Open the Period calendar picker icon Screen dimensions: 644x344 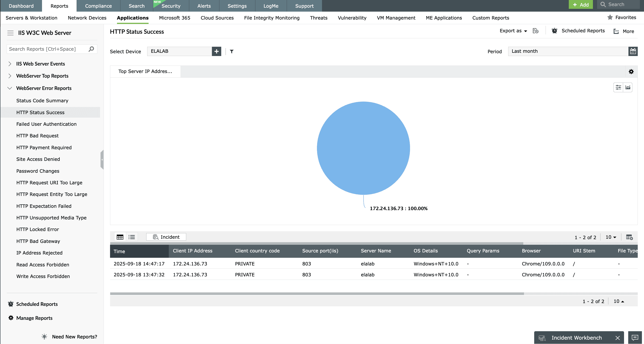(x=632, y=51)
